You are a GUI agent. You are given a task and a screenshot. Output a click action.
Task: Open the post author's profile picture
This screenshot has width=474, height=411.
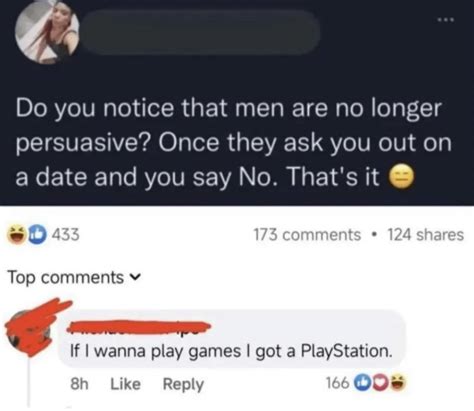47,32
